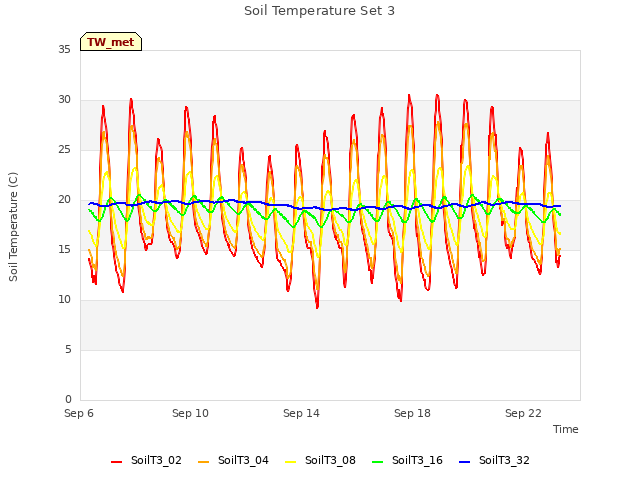Click the 5 y-axis tick label
The height and width of the screenshot is (480, 640).
tap(68, 349)
